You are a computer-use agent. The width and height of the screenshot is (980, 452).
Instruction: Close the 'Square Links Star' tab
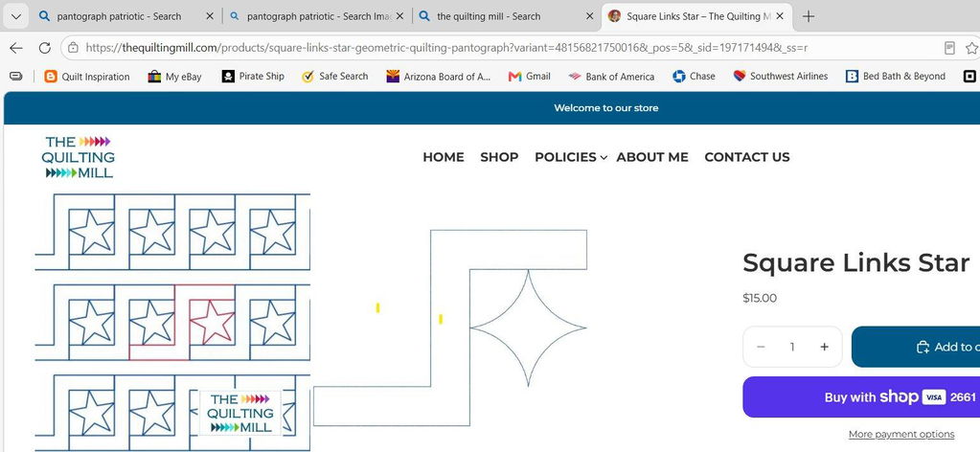pyautogui.click(x=780, y=16)
